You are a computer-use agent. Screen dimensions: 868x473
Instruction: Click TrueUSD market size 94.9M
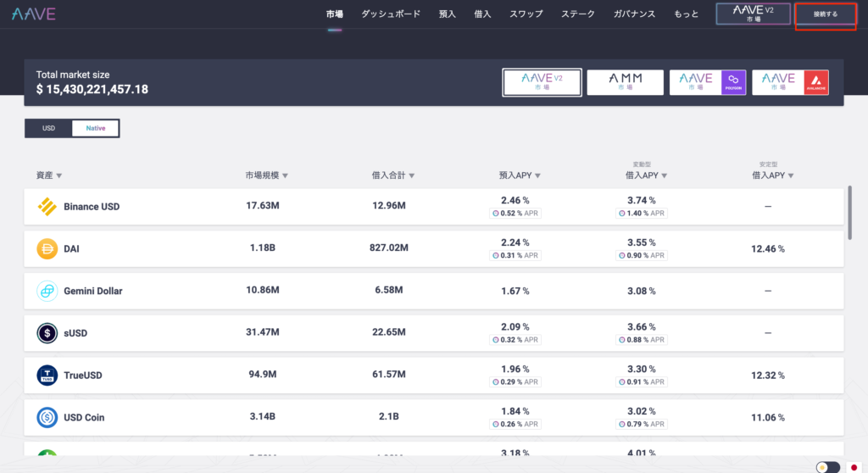(x=263, y=375)
